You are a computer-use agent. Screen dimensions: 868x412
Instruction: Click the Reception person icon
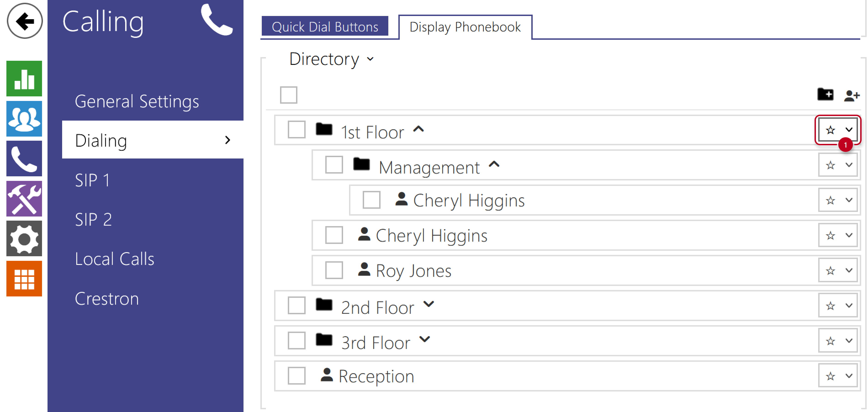326,375
